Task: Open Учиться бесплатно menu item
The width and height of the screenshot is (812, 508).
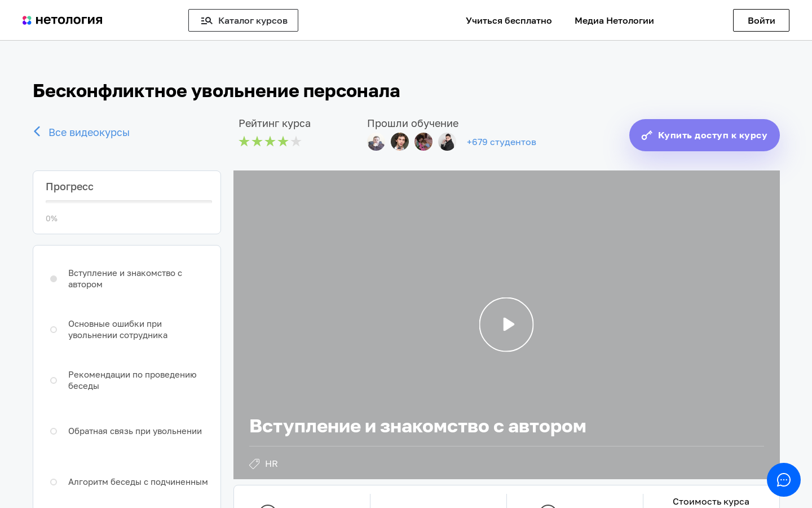Action: click(x=509, y=20)
